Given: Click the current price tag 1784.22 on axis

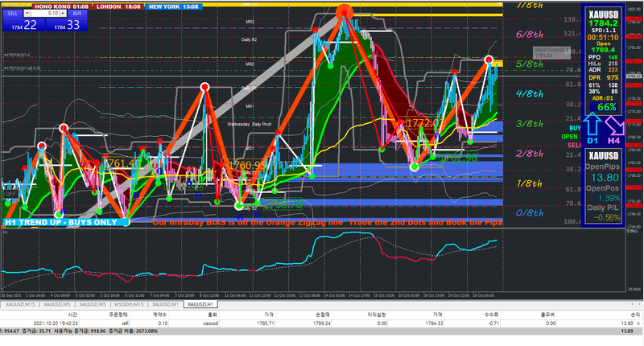Looking at the screenshot, I should point(634,76).
